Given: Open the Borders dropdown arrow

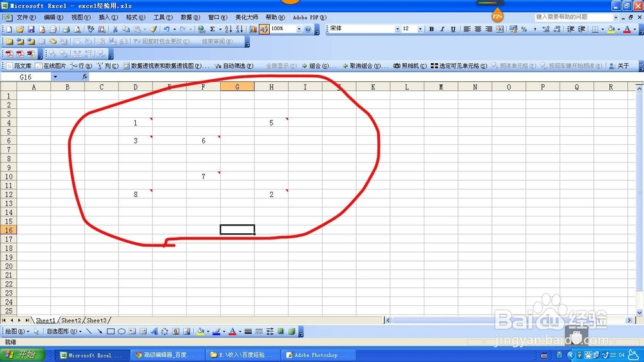Looking at the screenshot, I should (x=603, y=29).
